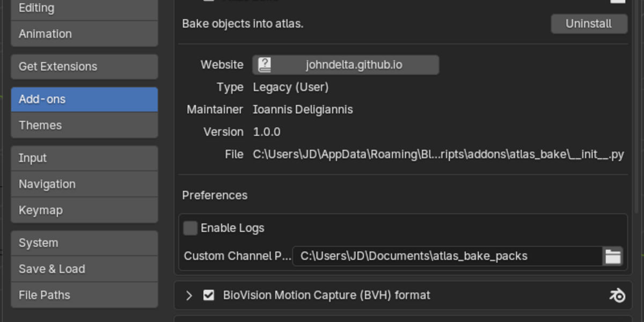
Task: Select the Add-ons section
Action: (x=84, y=99)
